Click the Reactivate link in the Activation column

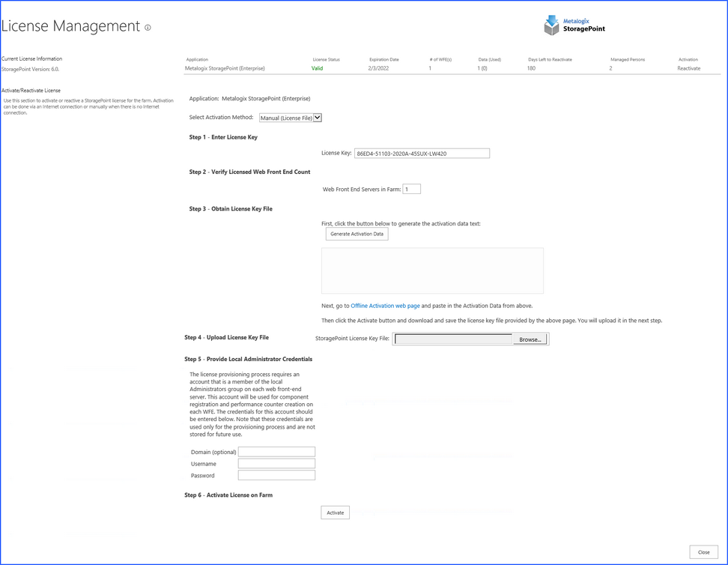688,68
